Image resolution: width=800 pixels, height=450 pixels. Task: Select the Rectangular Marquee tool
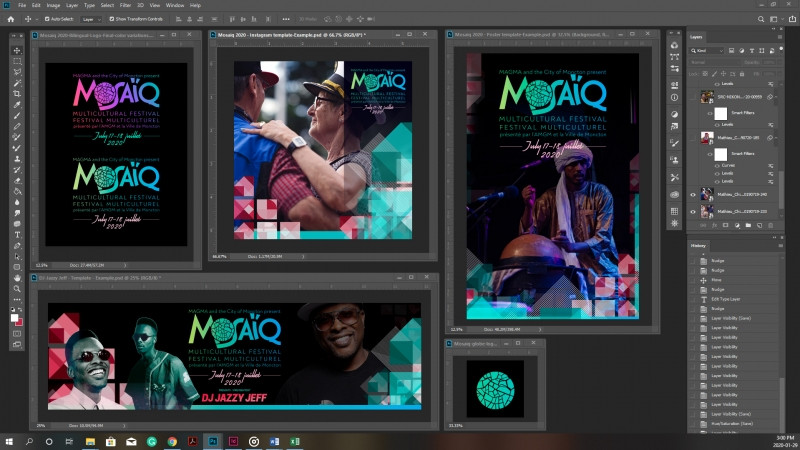pos(17,61)
